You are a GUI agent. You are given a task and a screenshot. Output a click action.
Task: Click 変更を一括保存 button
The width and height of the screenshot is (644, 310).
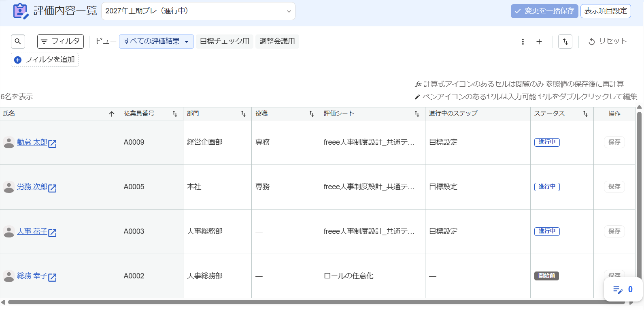(544, 11)
